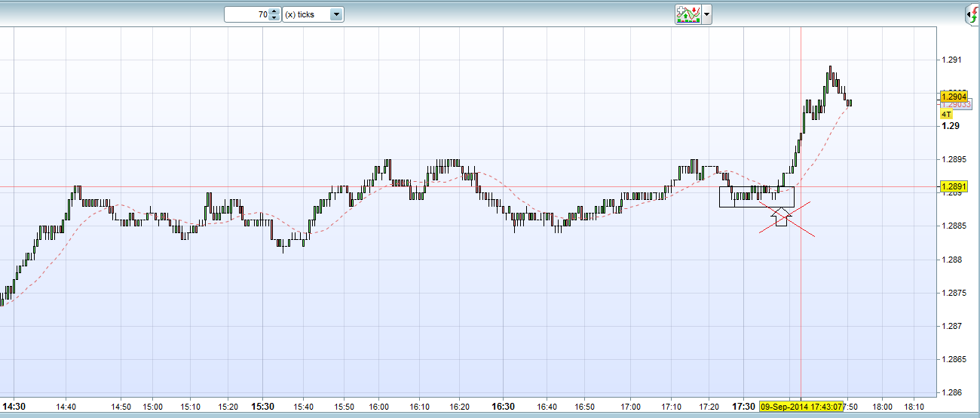Click the 15:00 time axis label
This screenshot has height=418, width=980.
153,406
